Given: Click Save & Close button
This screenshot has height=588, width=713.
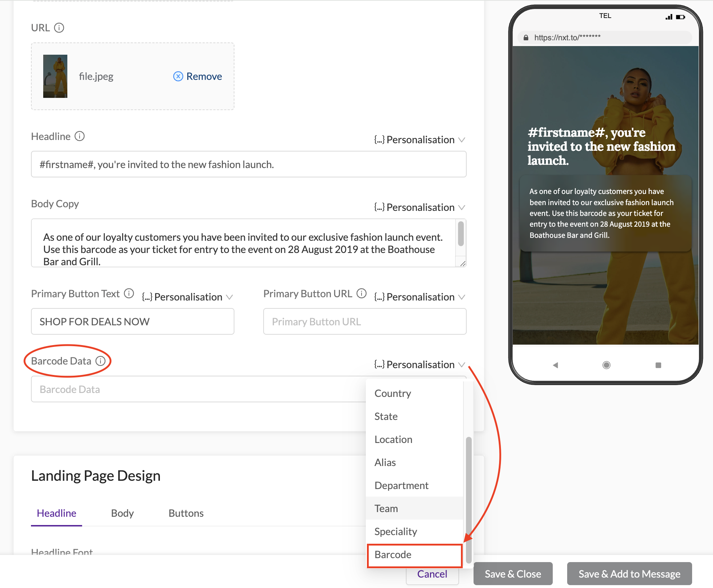Looking at the screenshot, I should point(513,574).
